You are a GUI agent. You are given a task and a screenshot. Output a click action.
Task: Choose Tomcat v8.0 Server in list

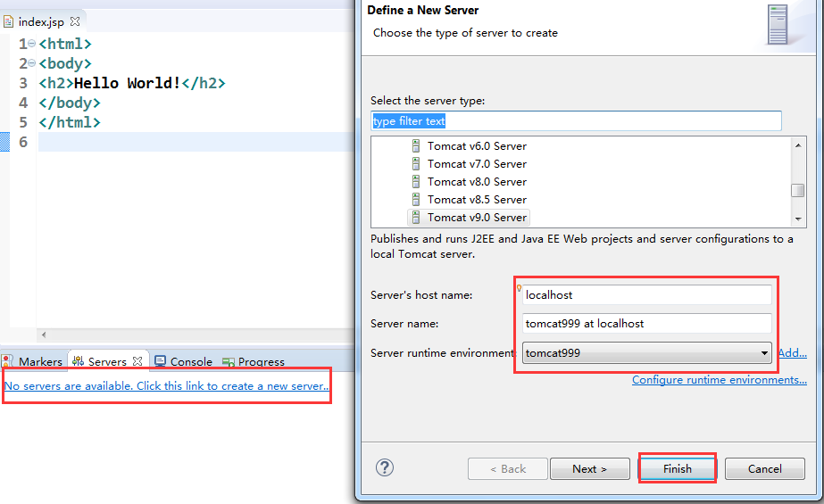(477, 182)
